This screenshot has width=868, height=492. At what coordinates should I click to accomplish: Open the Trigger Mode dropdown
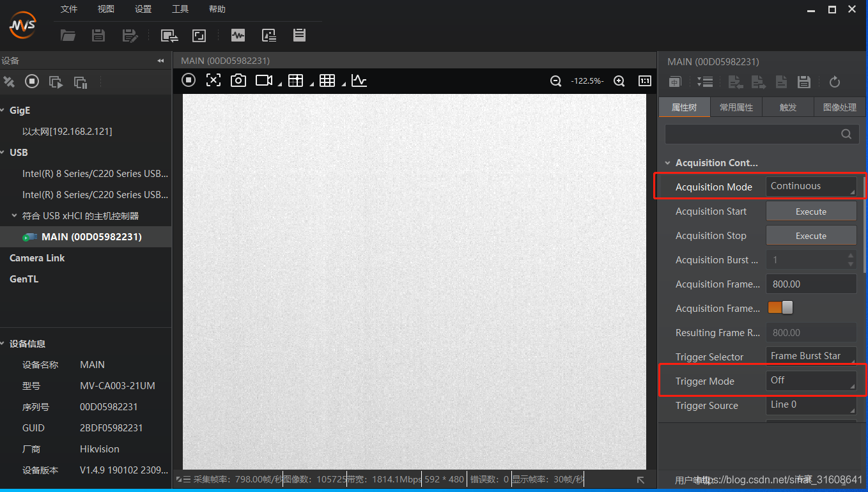(x=811, y=381)
